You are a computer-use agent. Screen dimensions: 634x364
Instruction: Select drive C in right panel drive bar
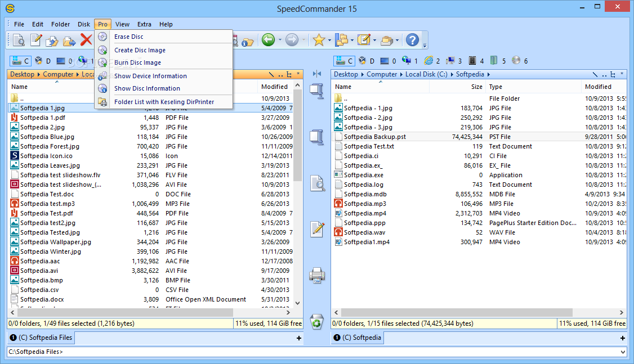(344, 61)
